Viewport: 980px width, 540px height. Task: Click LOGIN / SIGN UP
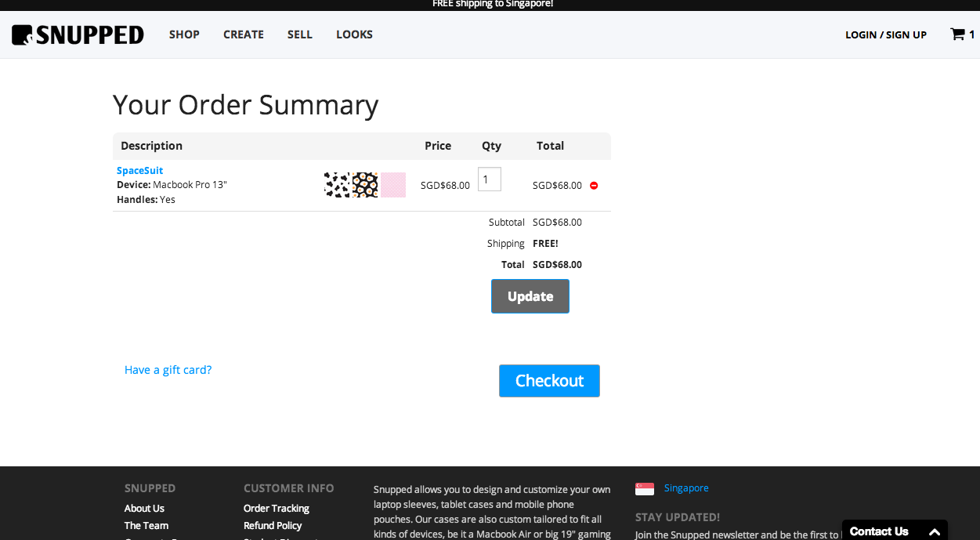click(x=886, y=34)
